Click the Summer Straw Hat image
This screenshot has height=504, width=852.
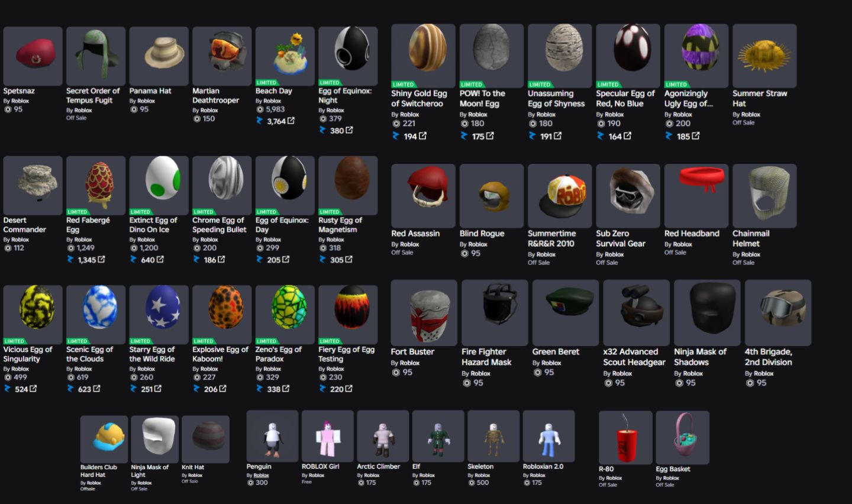(764, 56)
